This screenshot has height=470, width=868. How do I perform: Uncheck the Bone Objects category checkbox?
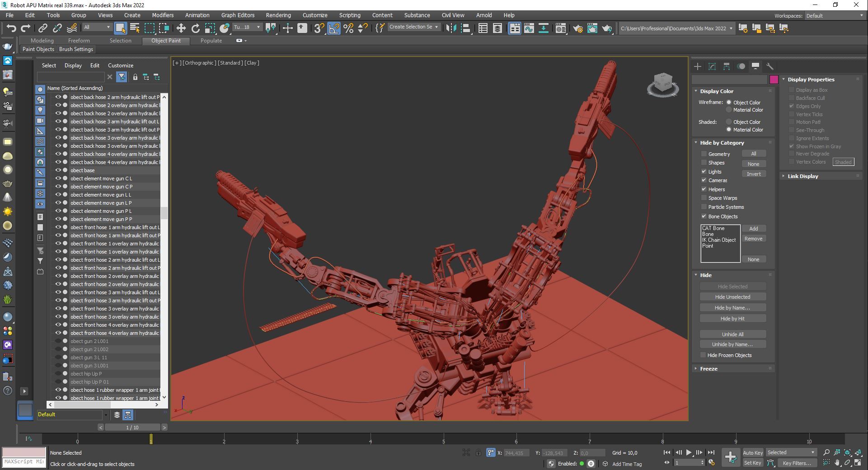[x=704, y=216]
